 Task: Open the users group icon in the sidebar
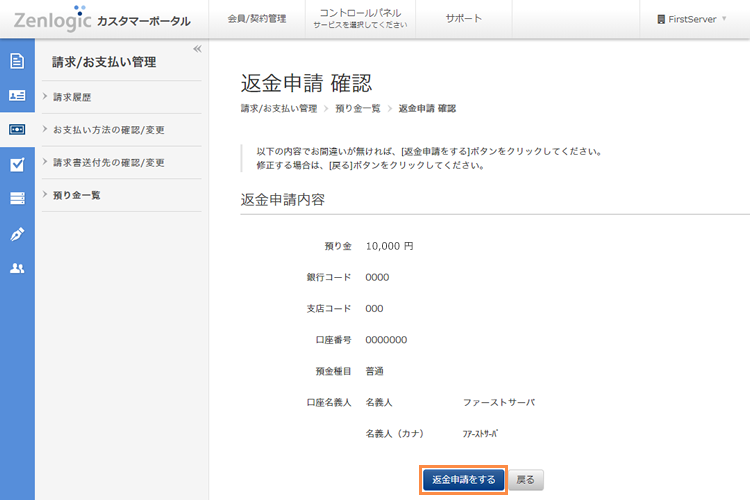point(17,268)
